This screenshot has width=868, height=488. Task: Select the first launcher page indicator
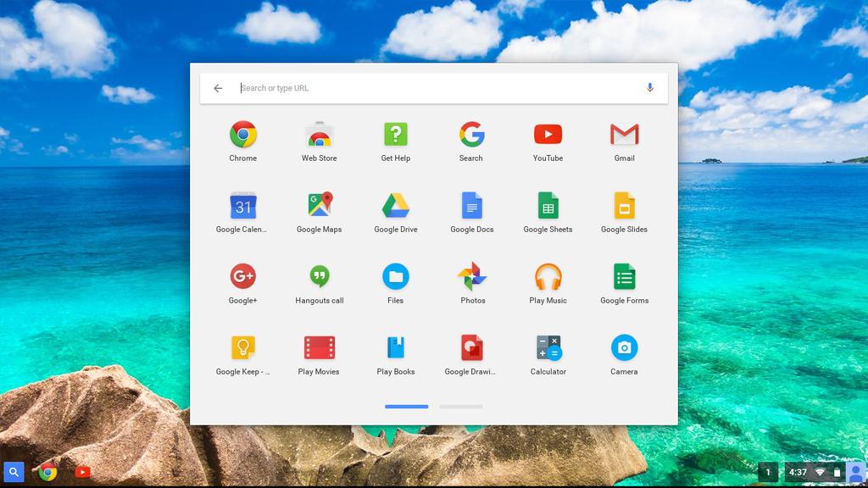pyautogui.click(x=407, y=407)
